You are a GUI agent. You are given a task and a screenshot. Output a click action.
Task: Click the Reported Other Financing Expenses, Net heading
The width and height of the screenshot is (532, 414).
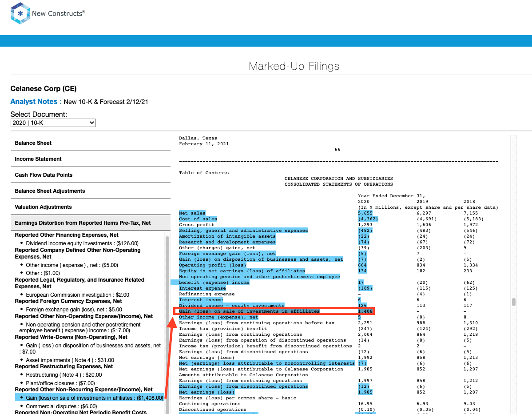(x=67, y=235)
